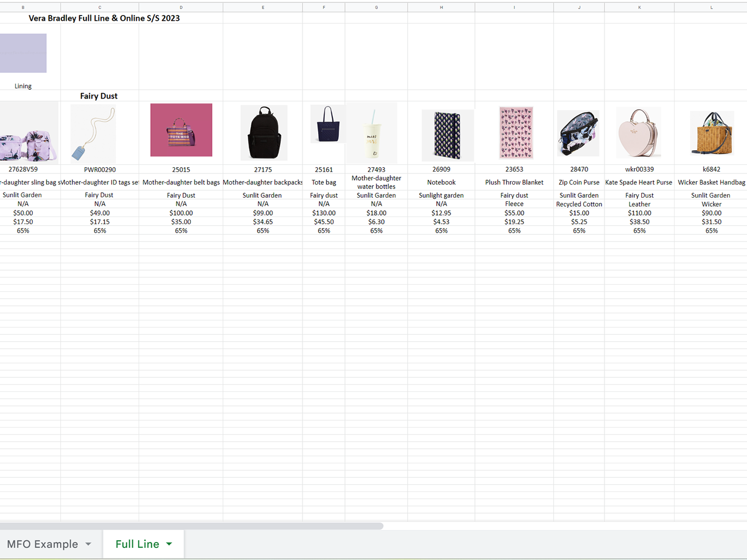Click the 'Plush Throw Blanket' cell
The height and width of the screenshot is (560, 747).
pos(514,182)
